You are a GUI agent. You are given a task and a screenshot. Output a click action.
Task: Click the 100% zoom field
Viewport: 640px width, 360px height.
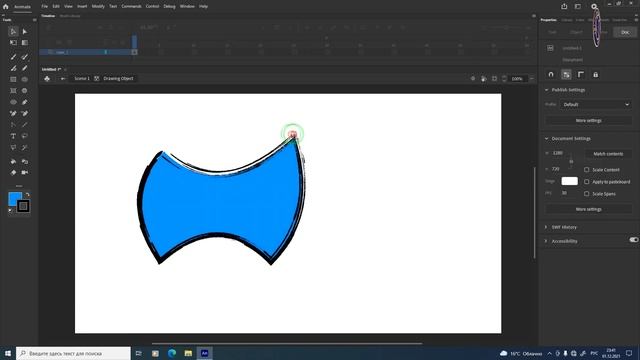click(517, 79)
